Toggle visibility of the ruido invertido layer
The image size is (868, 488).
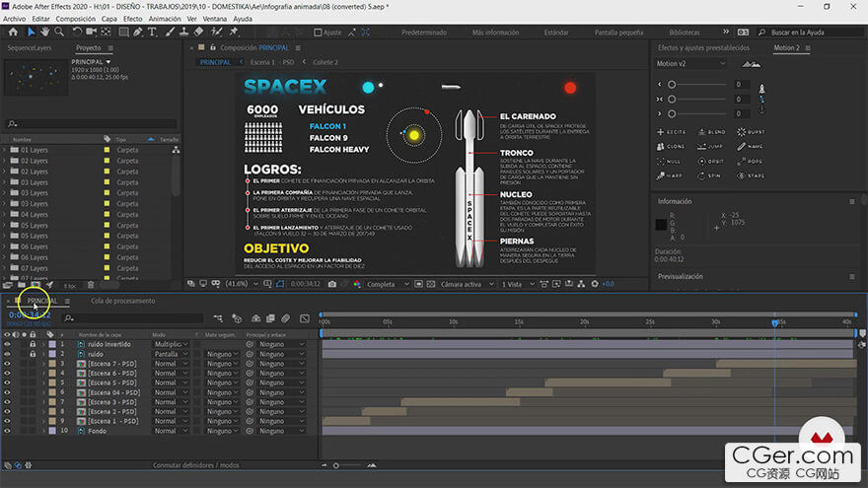click(x=7, y=344)
